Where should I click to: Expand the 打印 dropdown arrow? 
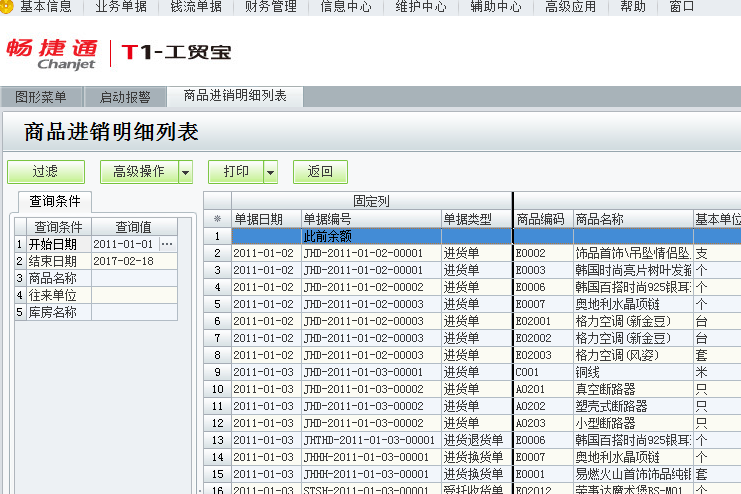click(x=271, y=172)
